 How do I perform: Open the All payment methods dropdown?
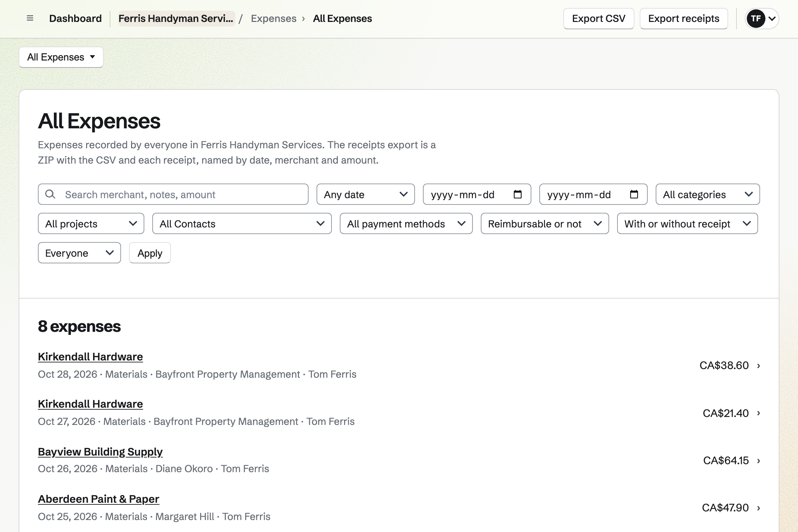point(406,223)
